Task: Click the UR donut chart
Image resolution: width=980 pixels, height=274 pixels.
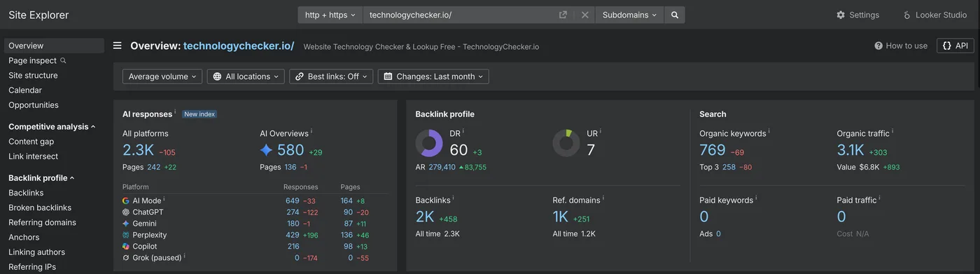Action: click(566, 143)
